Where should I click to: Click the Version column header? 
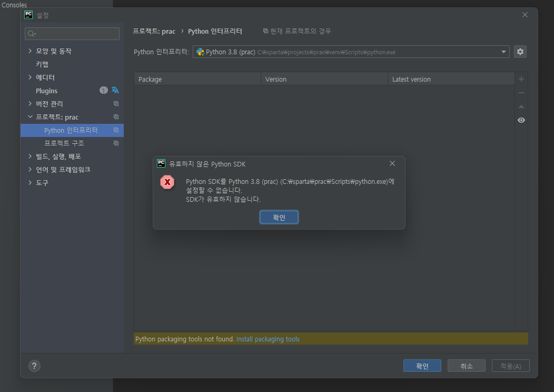coord(324,79)
